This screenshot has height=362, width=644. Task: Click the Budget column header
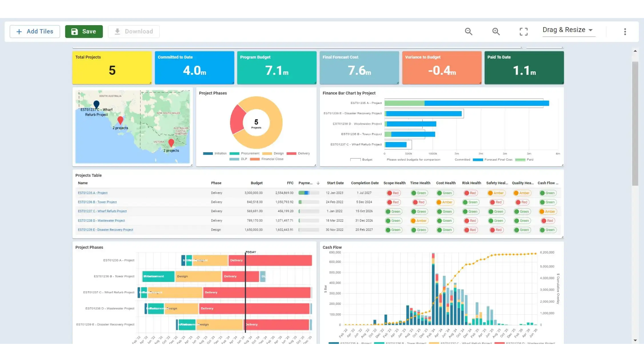pos(257,183)
